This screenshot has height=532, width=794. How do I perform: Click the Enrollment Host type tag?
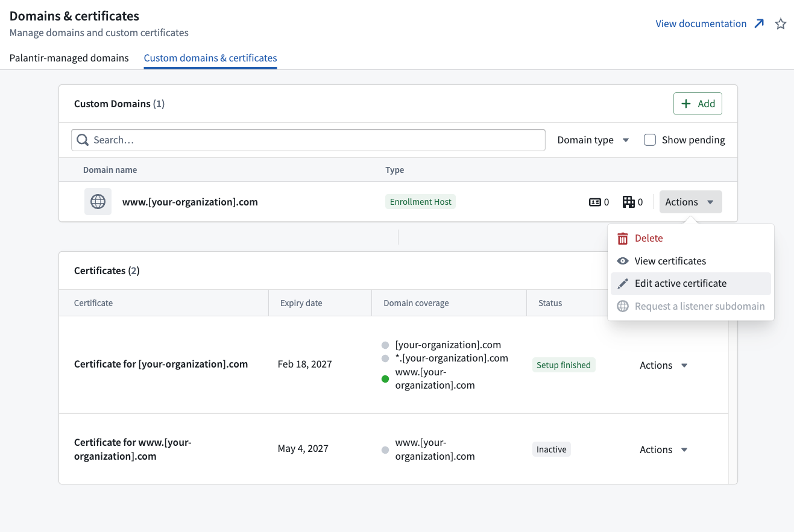[421, 202]
